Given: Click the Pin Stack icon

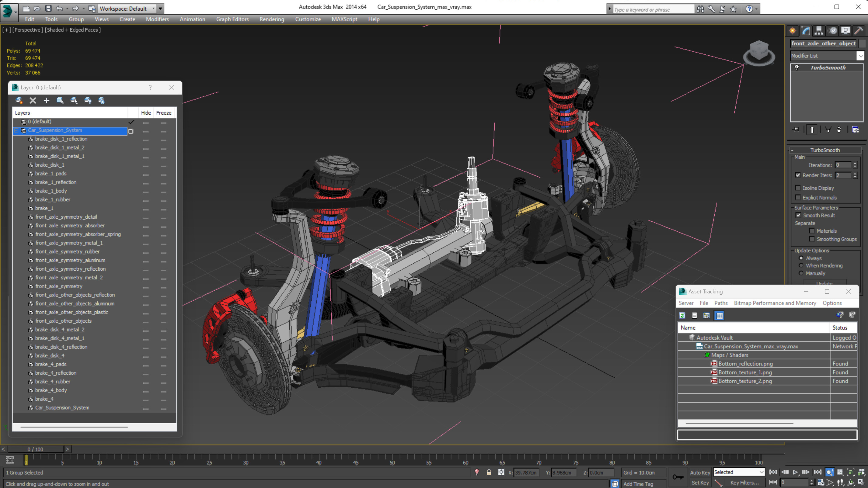Looking at the screenshot, I should [796, 130].
